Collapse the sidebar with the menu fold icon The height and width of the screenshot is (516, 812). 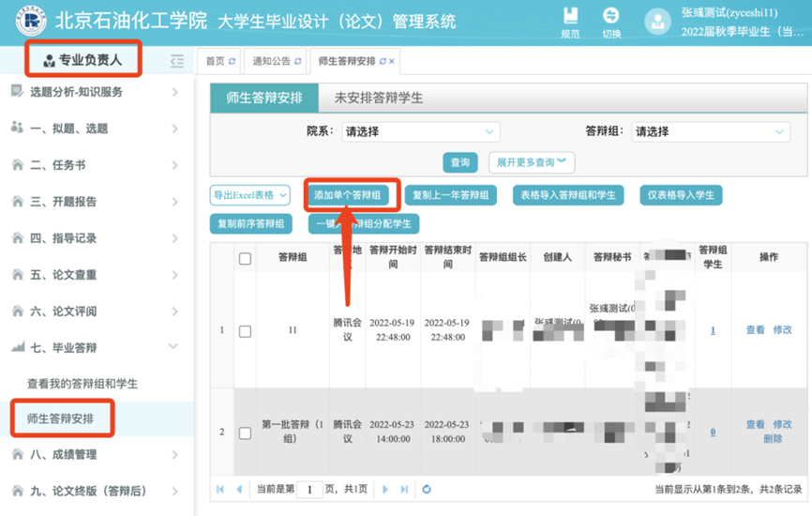[177, 62]
